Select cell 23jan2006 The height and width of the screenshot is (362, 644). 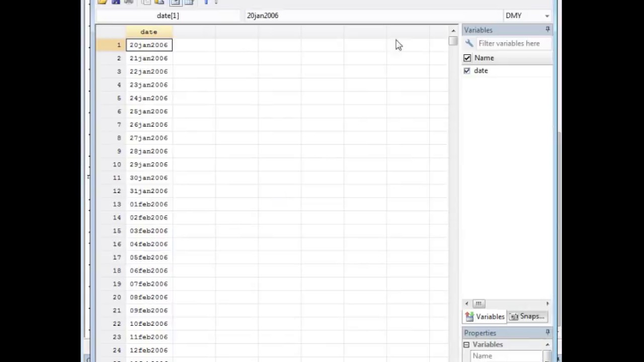(149, 85)
